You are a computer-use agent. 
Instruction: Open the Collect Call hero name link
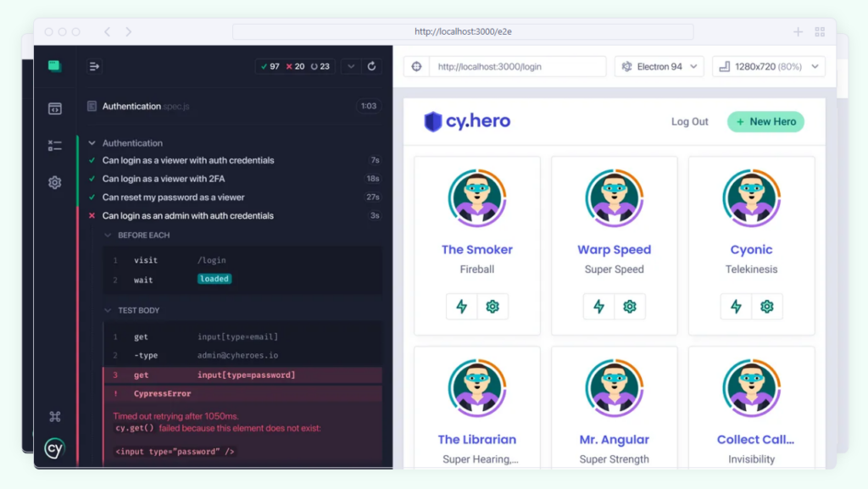pyautogui.click(x=755, y=439)
